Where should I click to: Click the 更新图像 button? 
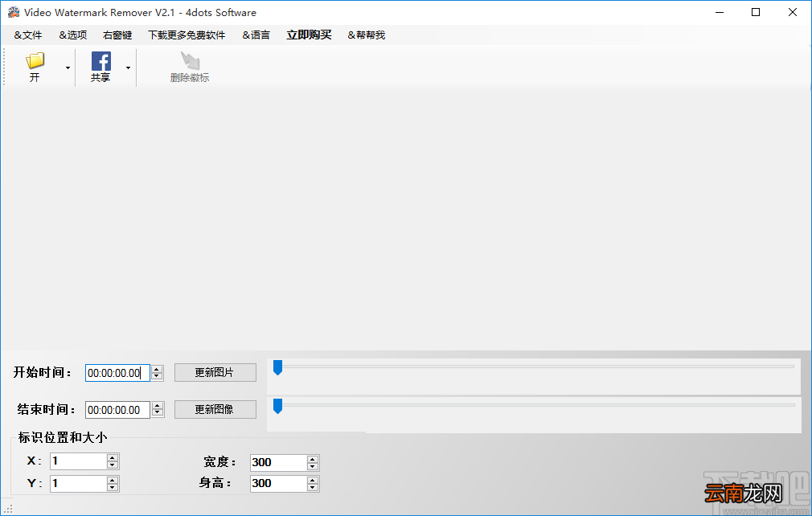click(x=215, y=409)
